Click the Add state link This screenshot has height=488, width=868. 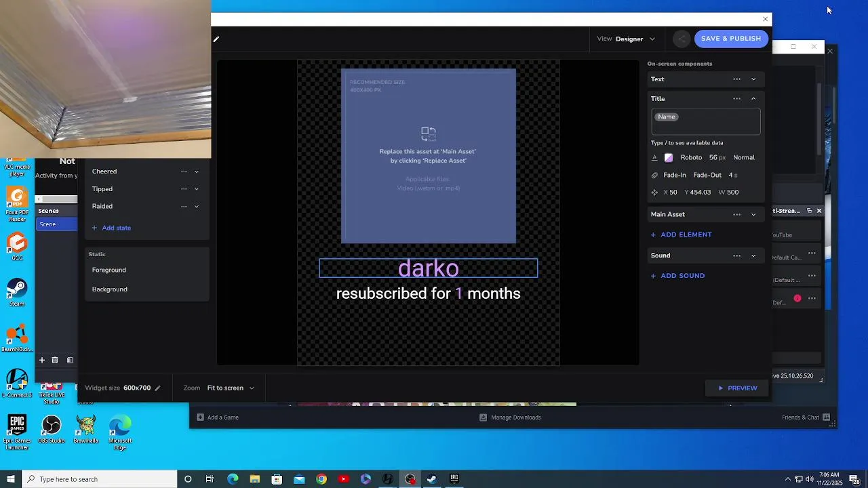click(111, 228)
